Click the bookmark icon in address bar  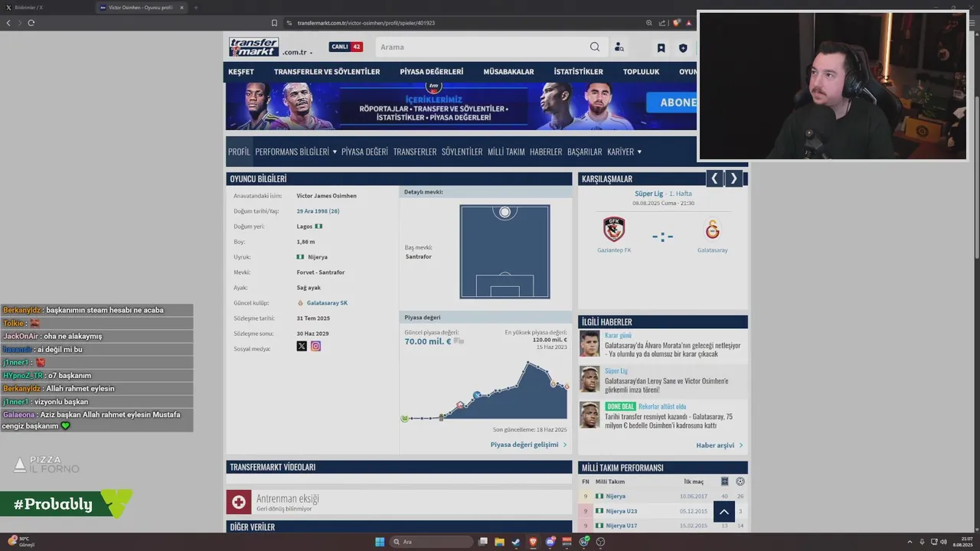274,23
